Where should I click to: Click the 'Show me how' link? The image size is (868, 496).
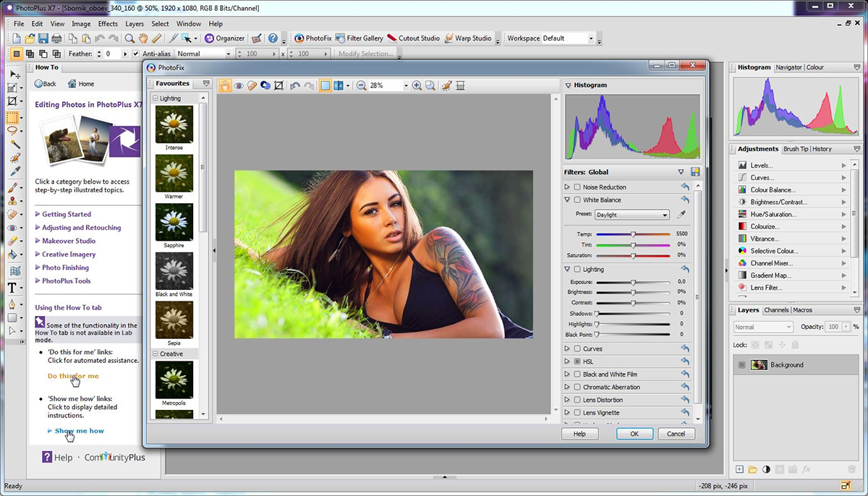click(80, 431)
